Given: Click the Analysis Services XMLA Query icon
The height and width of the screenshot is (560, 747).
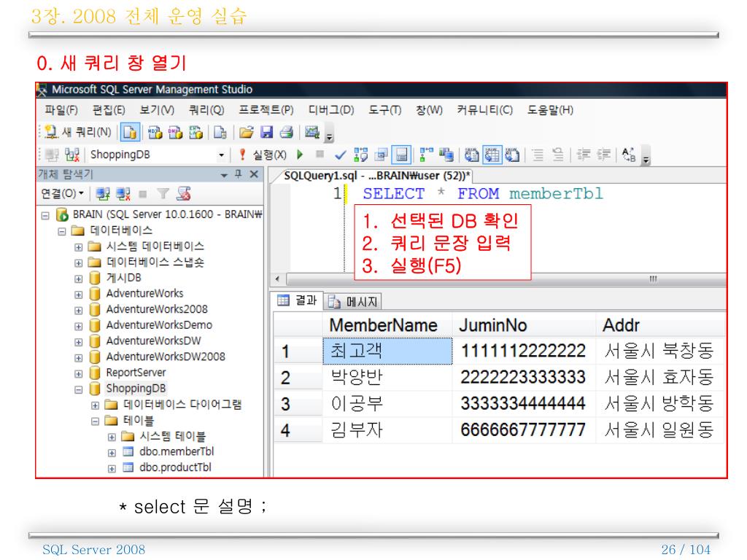Looking at the screenshot, I should click(x=196, y=132).
